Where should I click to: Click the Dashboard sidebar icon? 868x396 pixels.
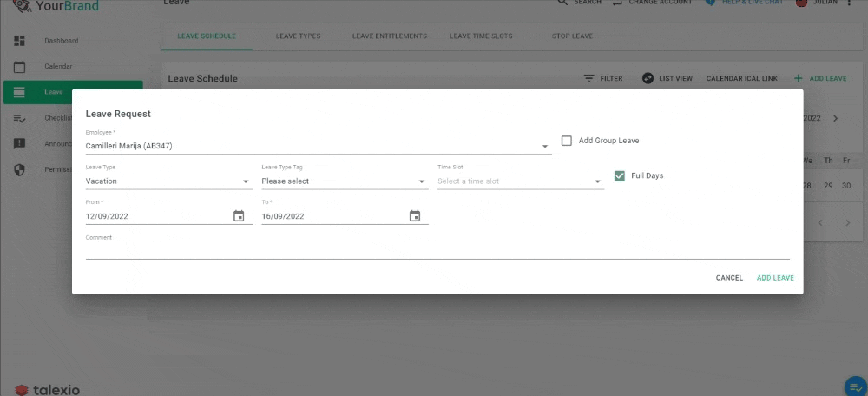click(19, 41)
